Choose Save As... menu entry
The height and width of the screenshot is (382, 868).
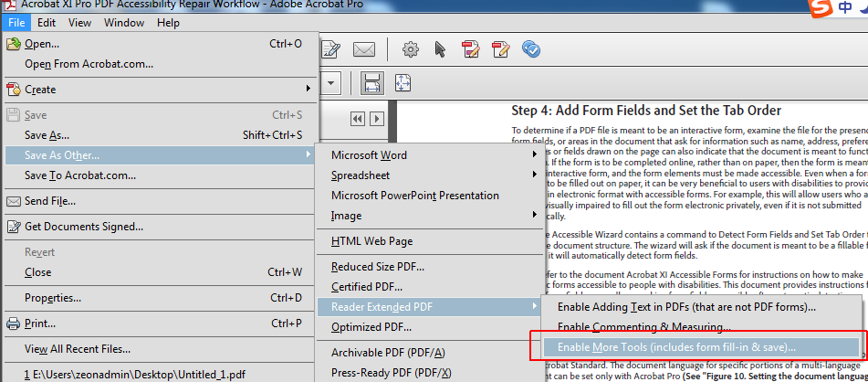(161, 135)
